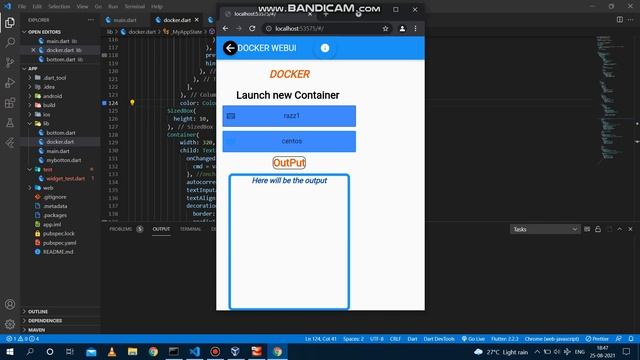Click the back arrow in Docker WebUI
This screenshot has height=360, width=640.
click(x=230, y=48)
